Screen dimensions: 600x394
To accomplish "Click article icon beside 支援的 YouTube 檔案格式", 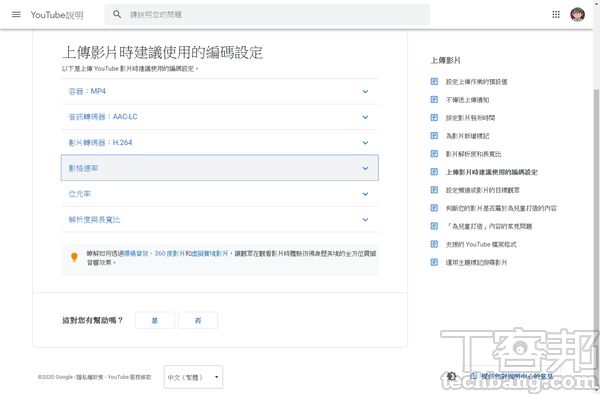I will coord(434,244).
